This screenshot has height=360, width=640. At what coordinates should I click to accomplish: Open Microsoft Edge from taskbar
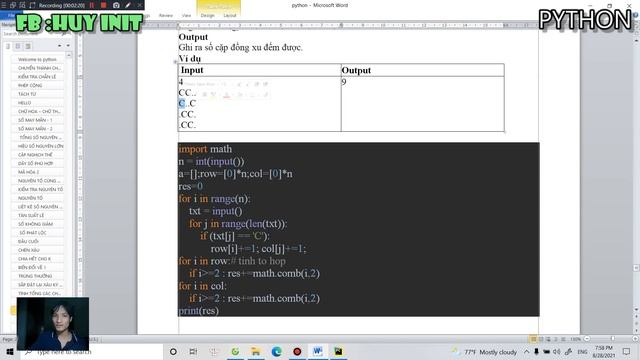(276, 351)
